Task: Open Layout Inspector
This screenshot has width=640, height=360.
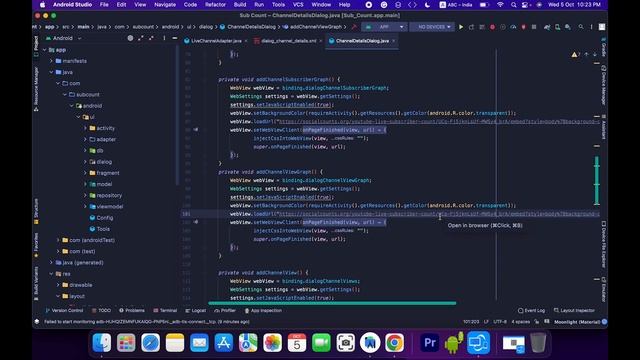Action: tap(574, 311)
